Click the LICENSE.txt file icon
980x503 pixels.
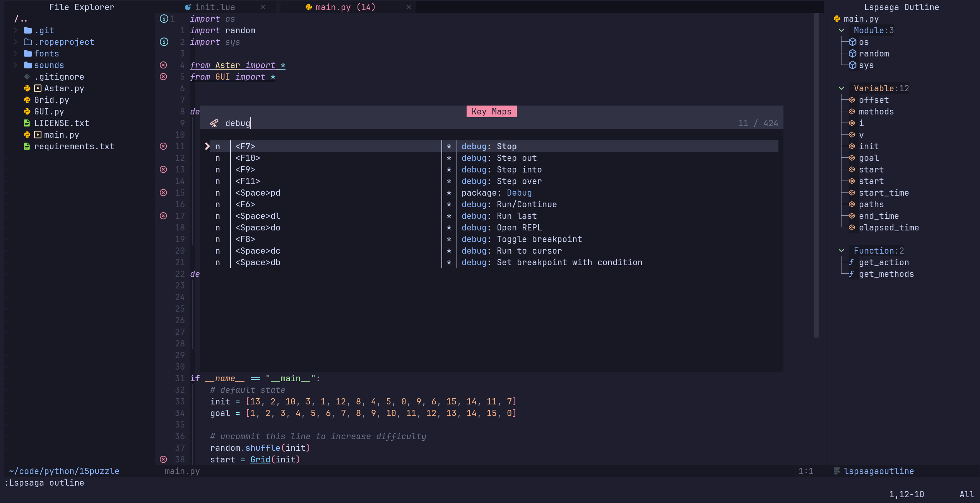pos(27,123)
